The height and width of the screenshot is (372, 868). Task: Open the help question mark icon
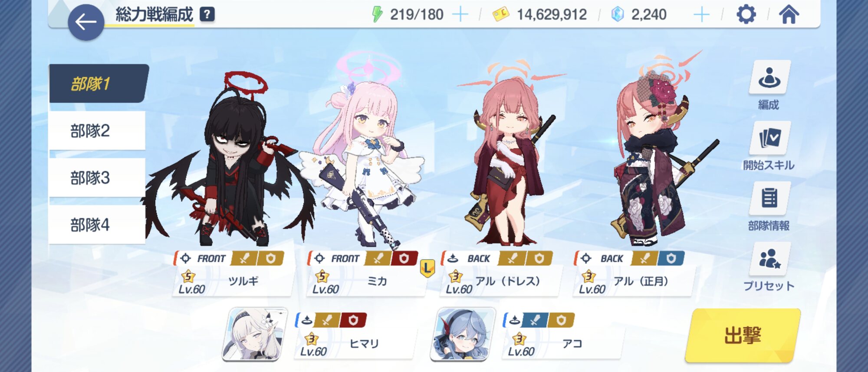tap(207, 14)
